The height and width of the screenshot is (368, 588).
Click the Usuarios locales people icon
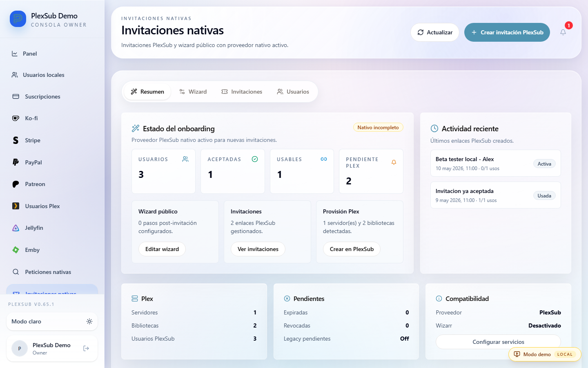point(15,75)
